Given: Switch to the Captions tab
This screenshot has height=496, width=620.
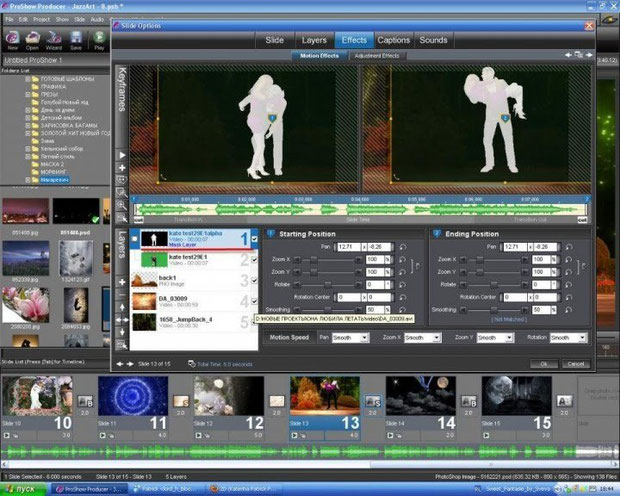Looking at the screenshot, I should pos(393,40).
